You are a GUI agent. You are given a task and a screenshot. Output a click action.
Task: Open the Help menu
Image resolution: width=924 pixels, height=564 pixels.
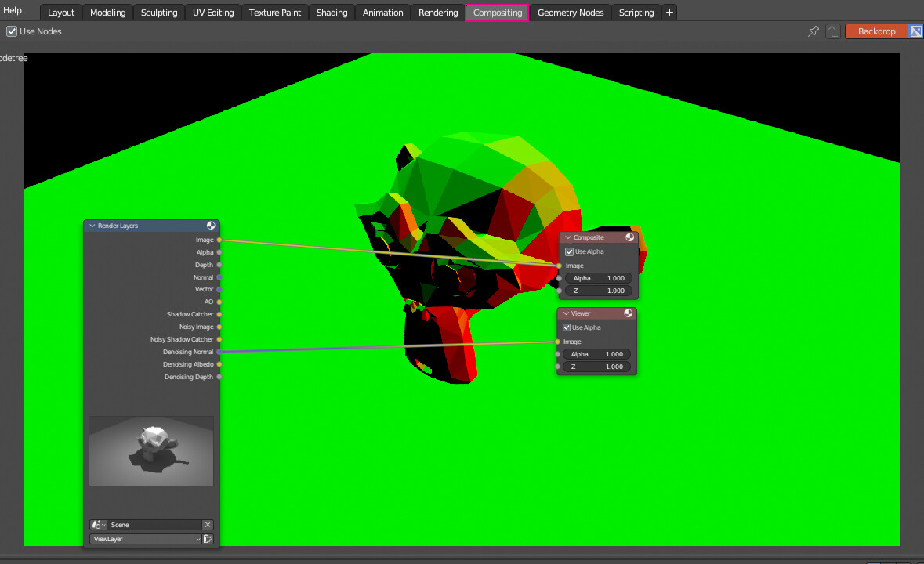[x=13, y=10]
